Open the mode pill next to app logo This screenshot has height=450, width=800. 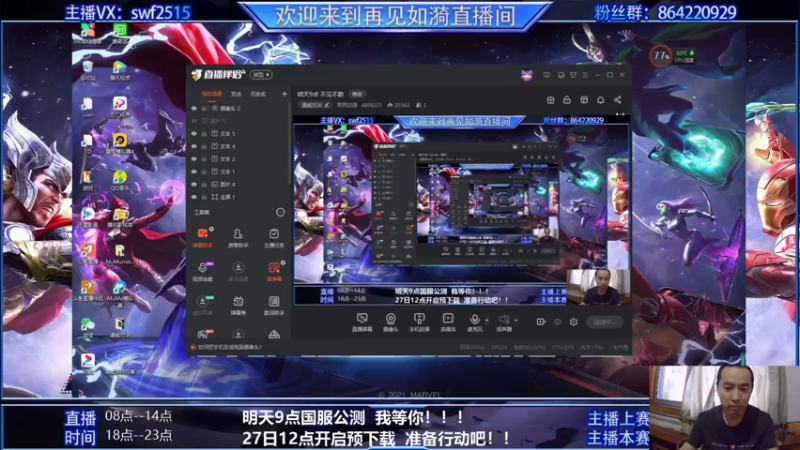tap(261, 75)
